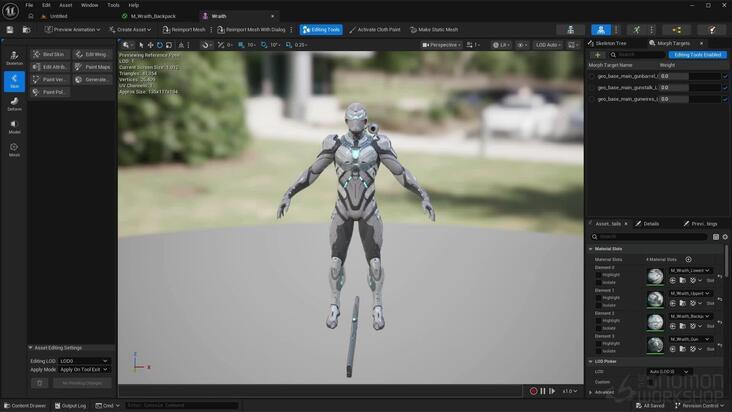Toggle rotation snapping icon showing 10°

[x=264, y=45]
